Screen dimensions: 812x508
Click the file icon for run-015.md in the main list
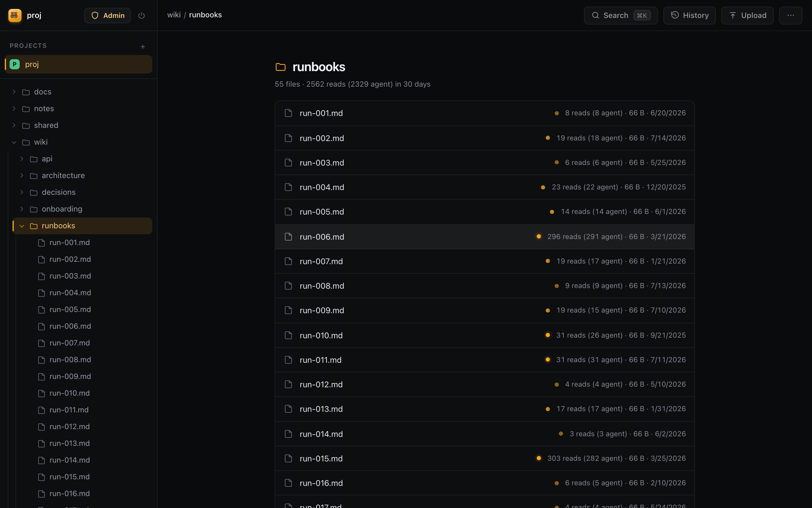[x=288, y=458]
